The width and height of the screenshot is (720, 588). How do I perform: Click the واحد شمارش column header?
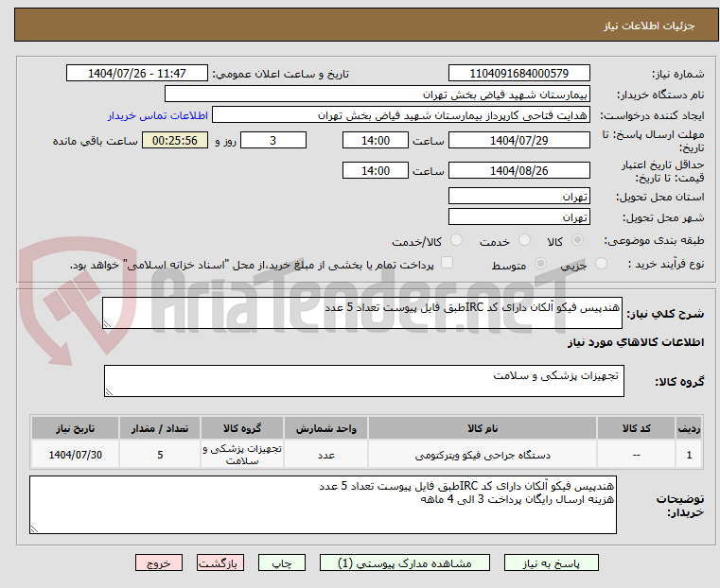(x=326, y=428)
